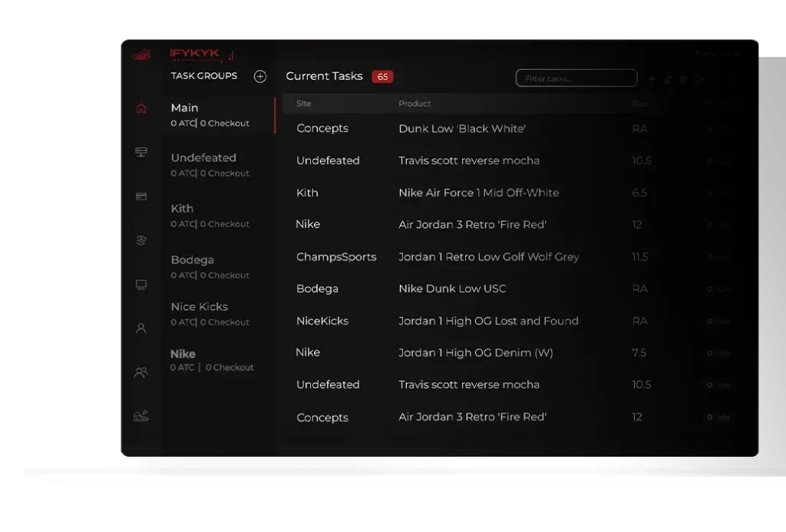Image resolution: width=786 pixels, height=532 pixels.
Task: Select the Main task group
Action: click(x=210, y=114)
